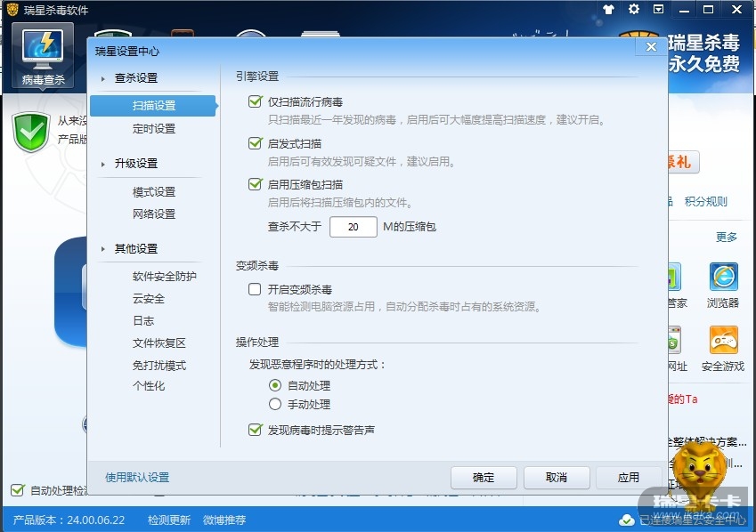This screenshot has height=532, width=756.
Task: Click the 浏览器 browser icon
Action: (x=723, y=286)
